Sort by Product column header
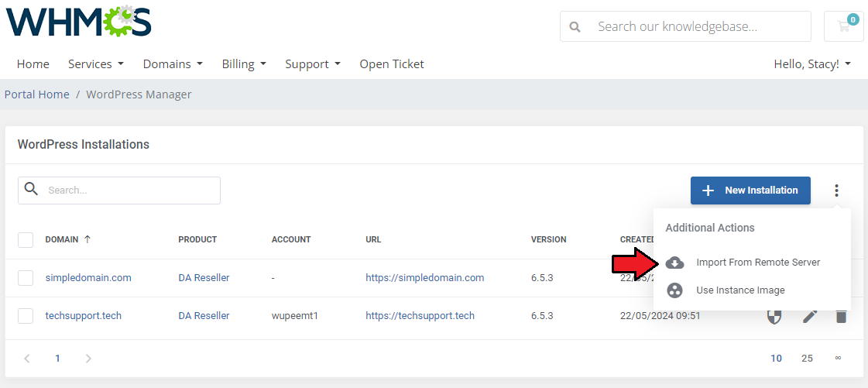Screen dimensions: 868x388 [x=197, y=239]
